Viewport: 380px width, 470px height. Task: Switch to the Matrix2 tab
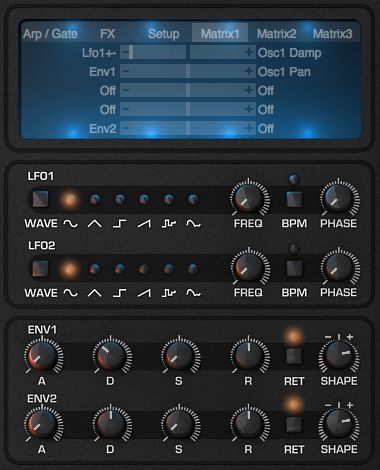(x=276, y=34)
